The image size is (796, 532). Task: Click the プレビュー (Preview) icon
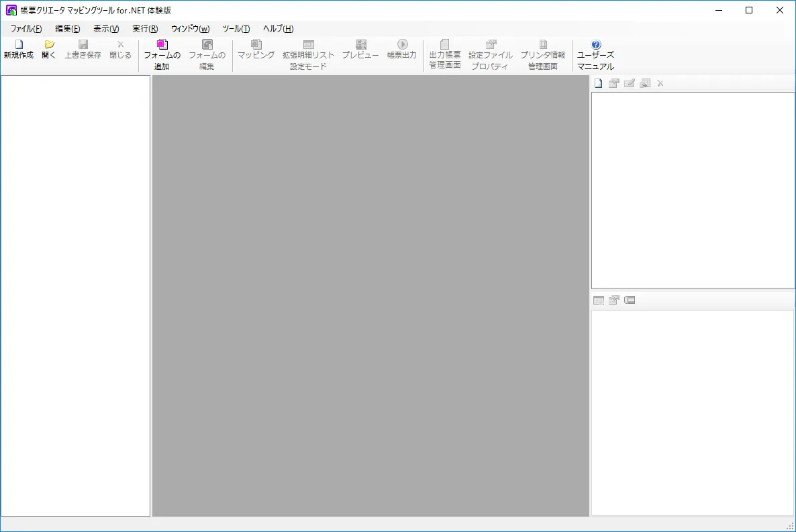(x=360, y=44)
